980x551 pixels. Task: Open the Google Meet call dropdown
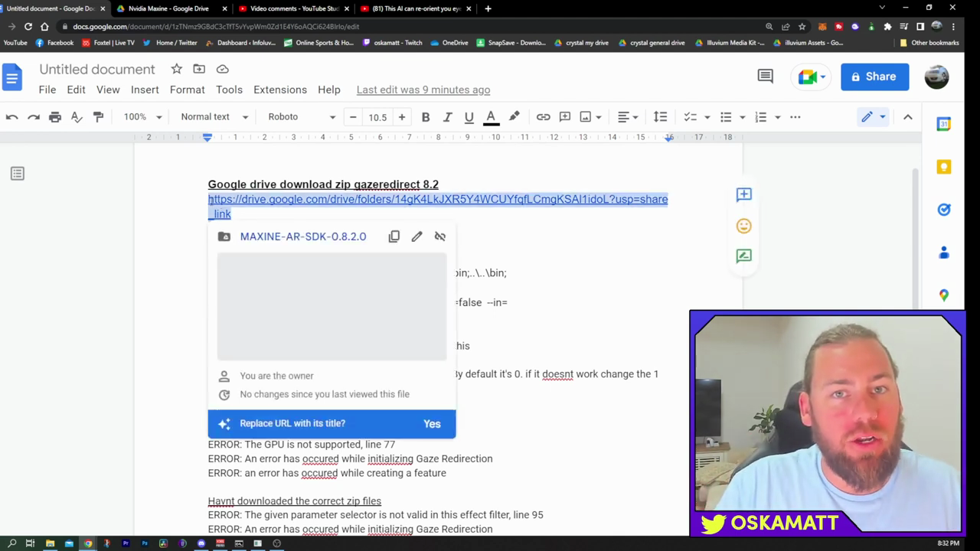pos(812,77)
